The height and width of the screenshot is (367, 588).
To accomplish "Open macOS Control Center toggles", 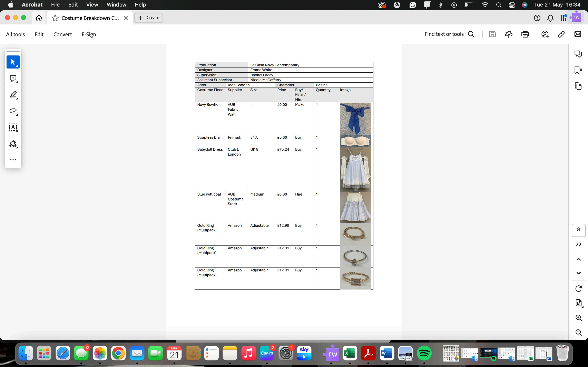I will click(512, 5).
